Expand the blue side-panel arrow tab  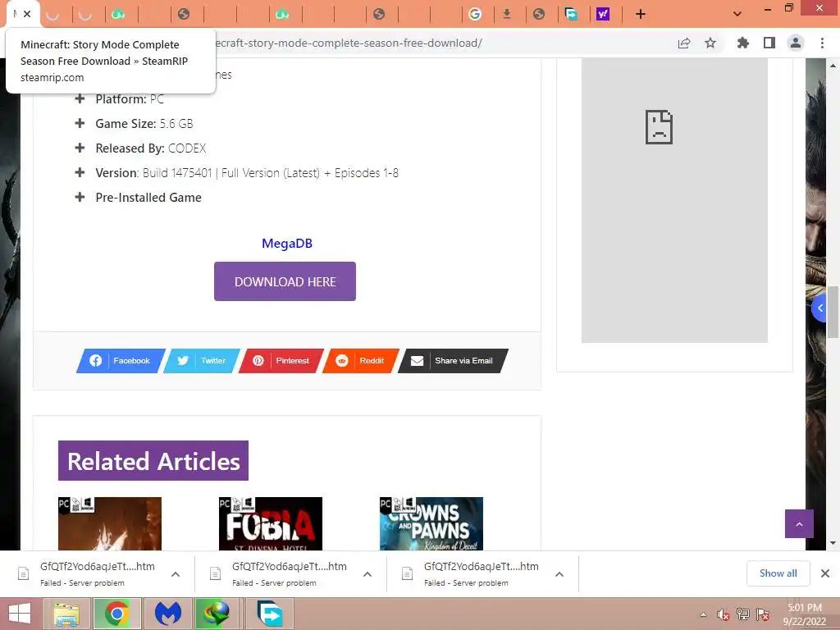pos(819,308)
